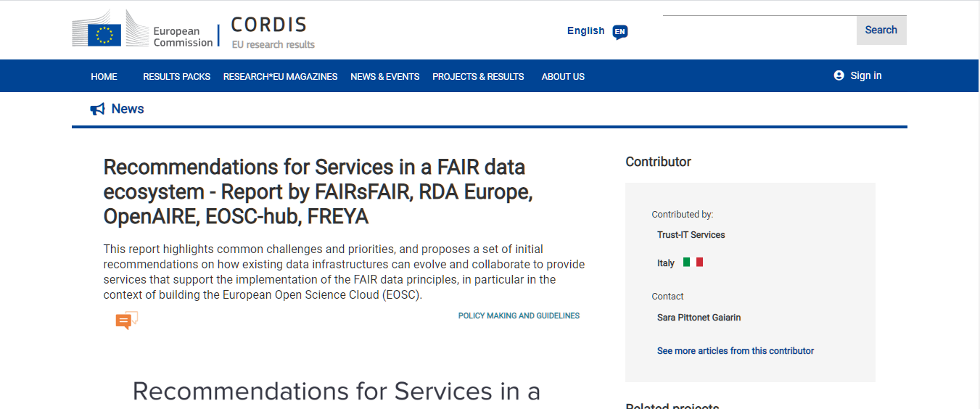Change language via the English selector
This screenshot has height=409, width=980.
586,30
